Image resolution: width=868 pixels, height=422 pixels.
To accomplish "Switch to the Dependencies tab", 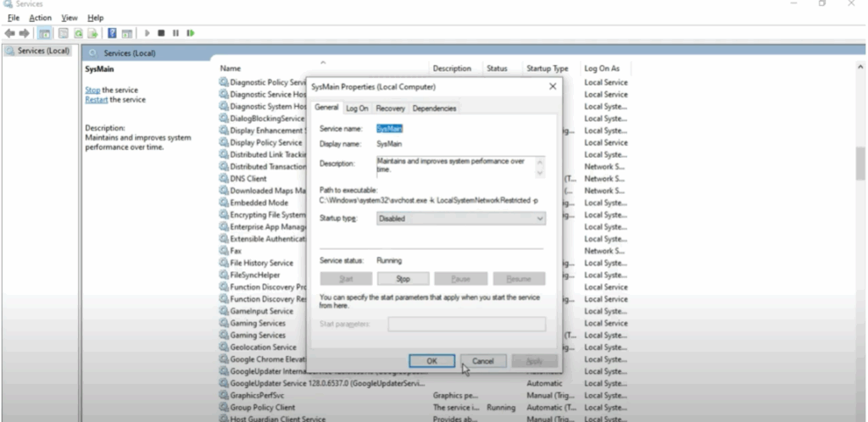I will 435,108.
